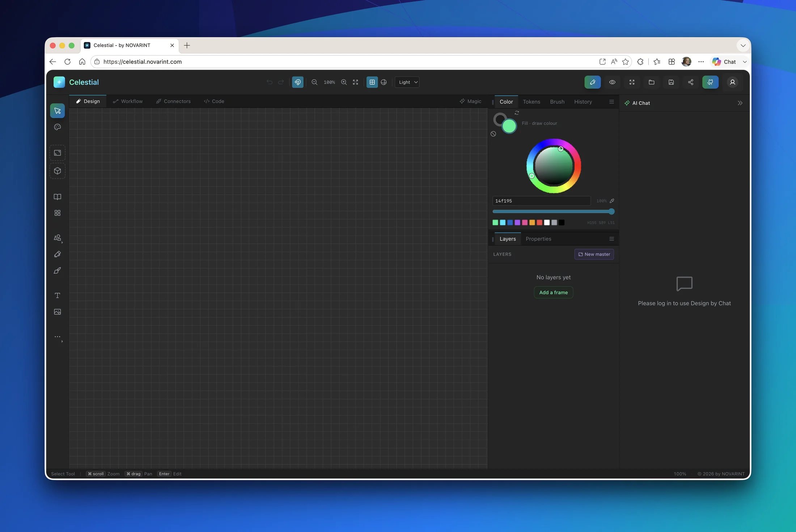Select the Text tool

pos(58,295)
